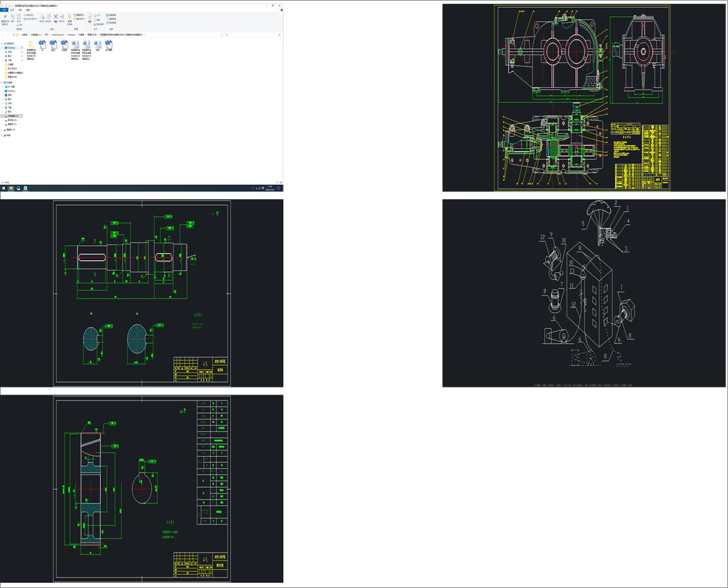Click Copy path in the ribbon
Image resolution: width=728 pixels, height=588 pixels.
[x=30, y=15]
